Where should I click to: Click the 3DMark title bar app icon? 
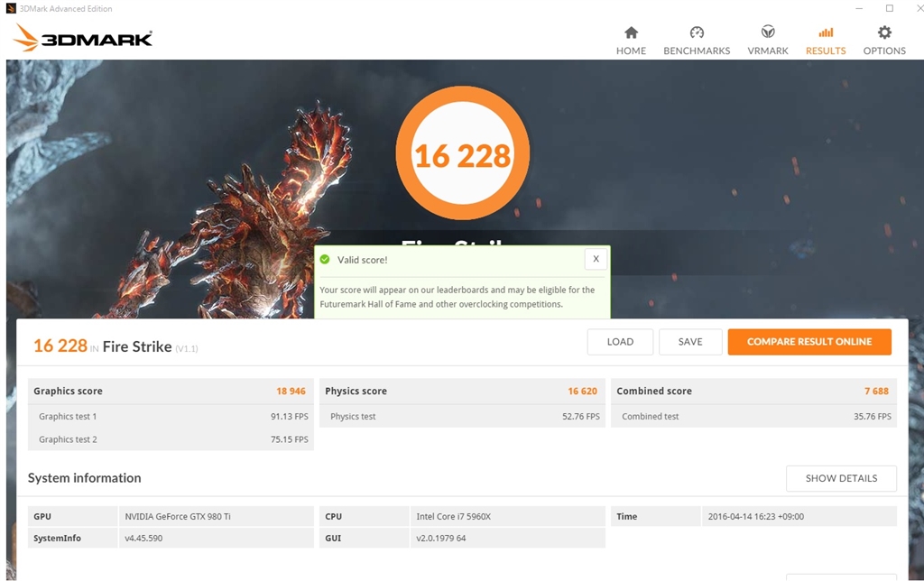pyautogui.click(x=11, y=8)
